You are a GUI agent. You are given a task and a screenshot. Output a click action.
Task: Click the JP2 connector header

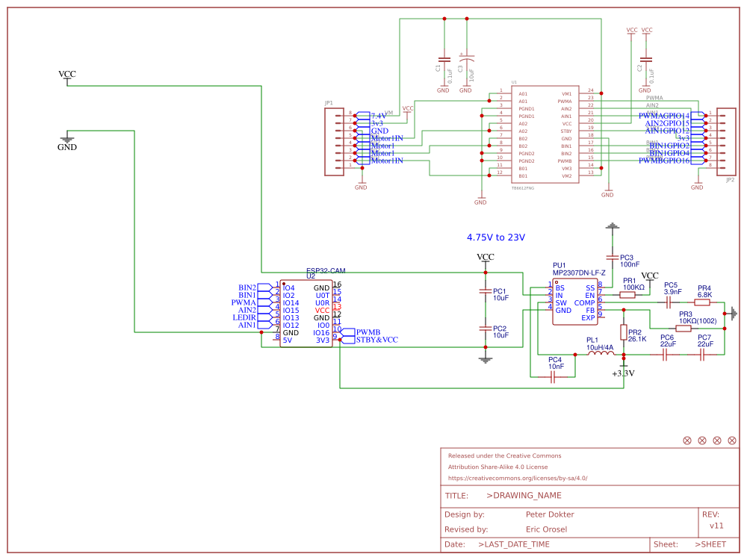pos(726,141)
